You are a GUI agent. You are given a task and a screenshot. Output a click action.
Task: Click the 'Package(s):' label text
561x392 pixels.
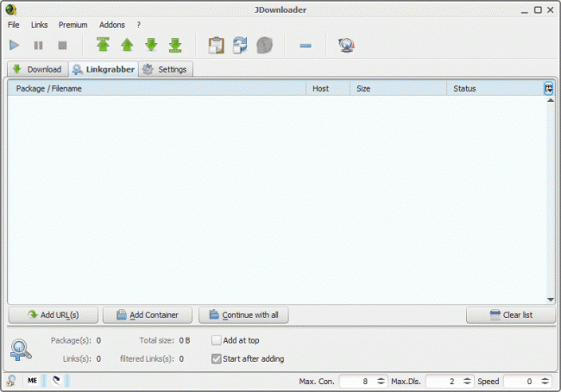click(x=71, y=340)
